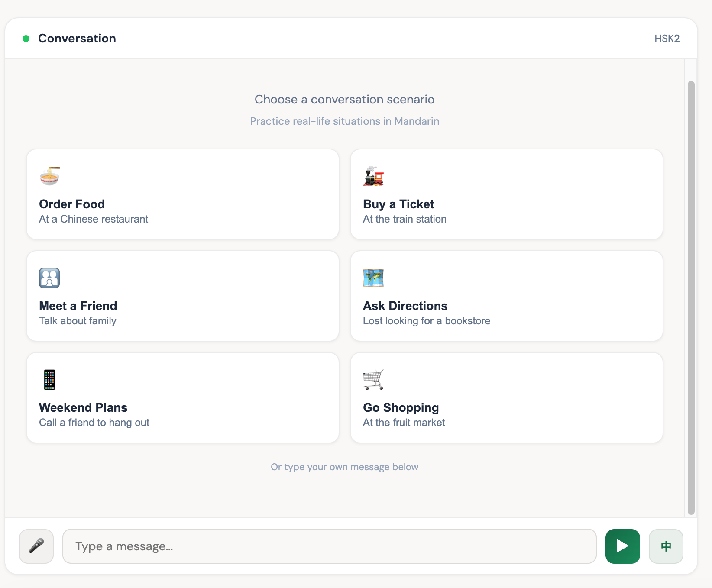Select the Order Food scenario title
The image size is (712, 588).
pos(72,204)
